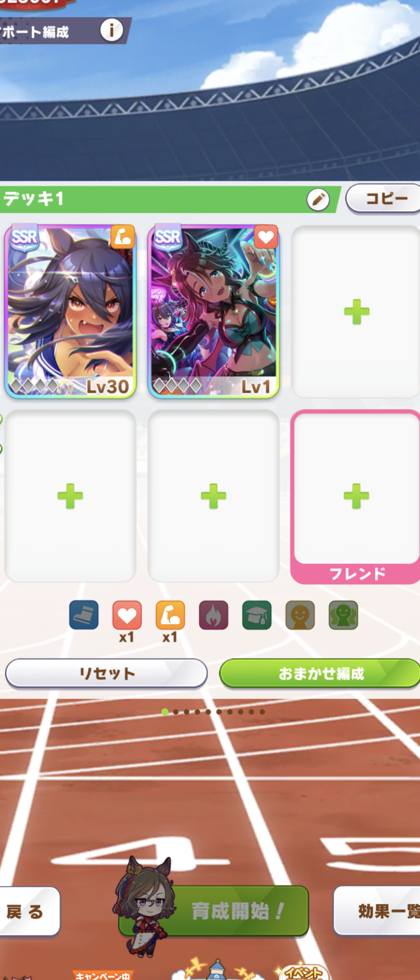Select the green group type icon
Viewport: 420px width, 980px height.
(343, 615)
